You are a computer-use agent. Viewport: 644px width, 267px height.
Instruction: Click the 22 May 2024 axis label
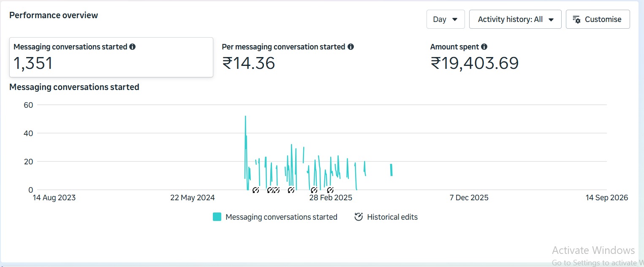tap(193, 198)
